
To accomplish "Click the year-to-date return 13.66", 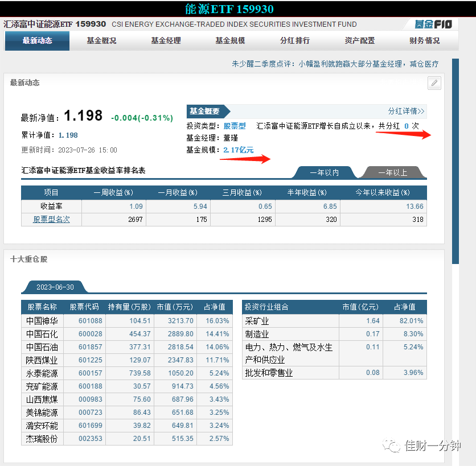I will click(x=415, y=207).
